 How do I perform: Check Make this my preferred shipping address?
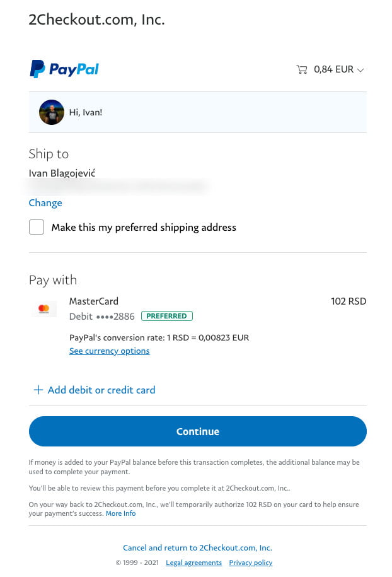(x=37, y=227)
